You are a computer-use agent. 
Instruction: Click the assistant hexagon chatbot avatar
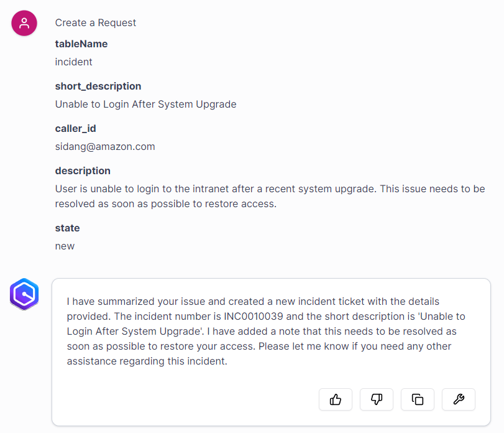(24, 294)
